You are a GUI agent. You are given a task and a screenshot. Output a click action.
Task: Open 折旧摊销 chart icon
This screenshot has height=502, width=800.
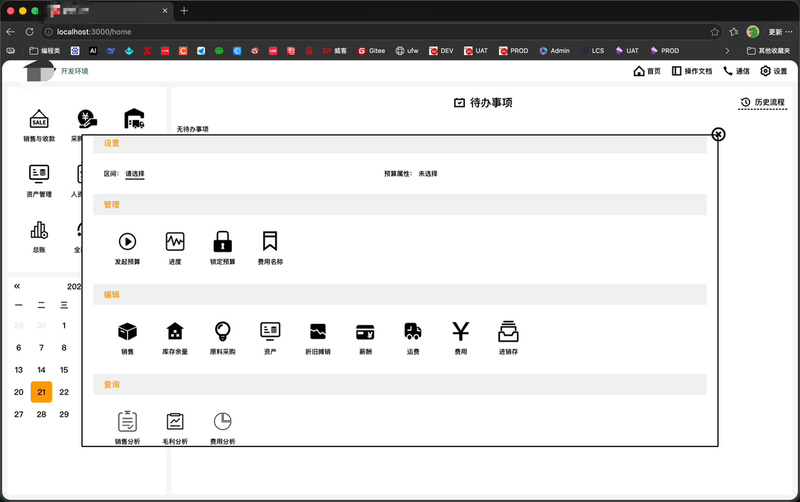[317, 332]
